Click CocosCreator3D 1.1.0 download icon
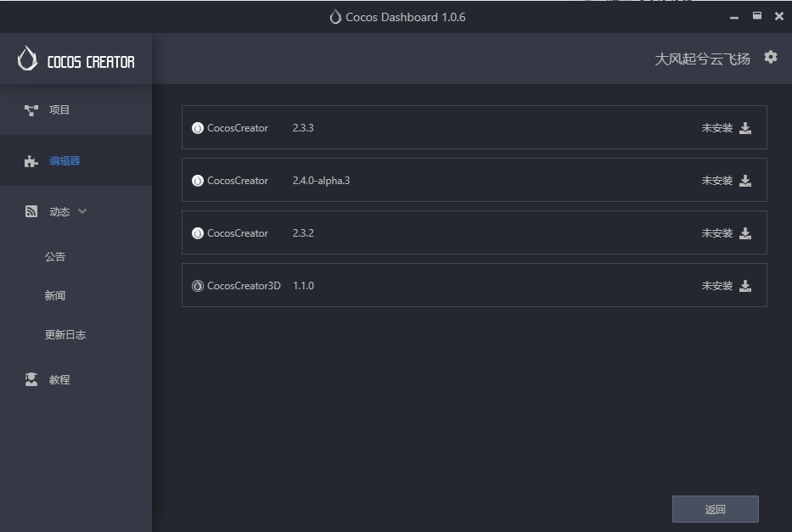Screen dimensions: 792x532 pyautogui.click(x=745, y=286)
